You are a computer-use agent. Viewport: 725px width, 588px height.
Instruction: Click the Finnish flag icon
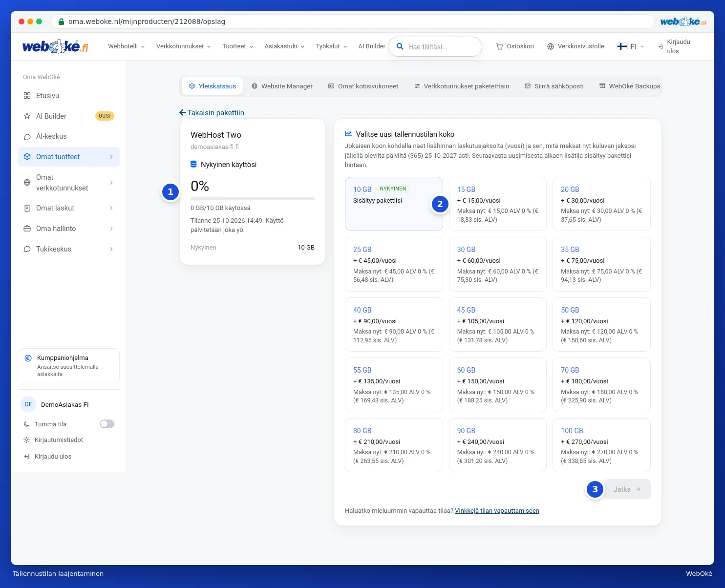tap(622, 46)
